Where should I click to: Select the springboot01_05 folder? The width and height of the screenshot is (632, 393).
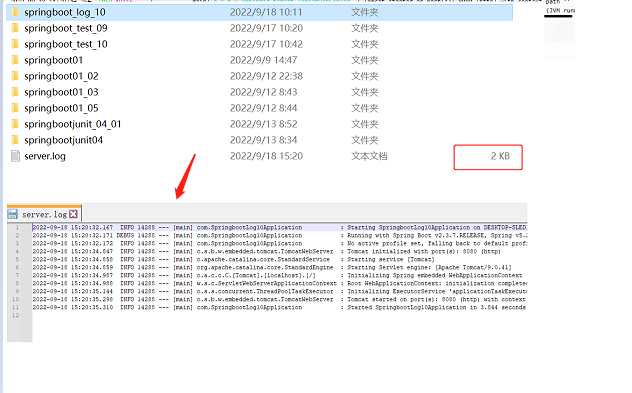click(61, 108)
